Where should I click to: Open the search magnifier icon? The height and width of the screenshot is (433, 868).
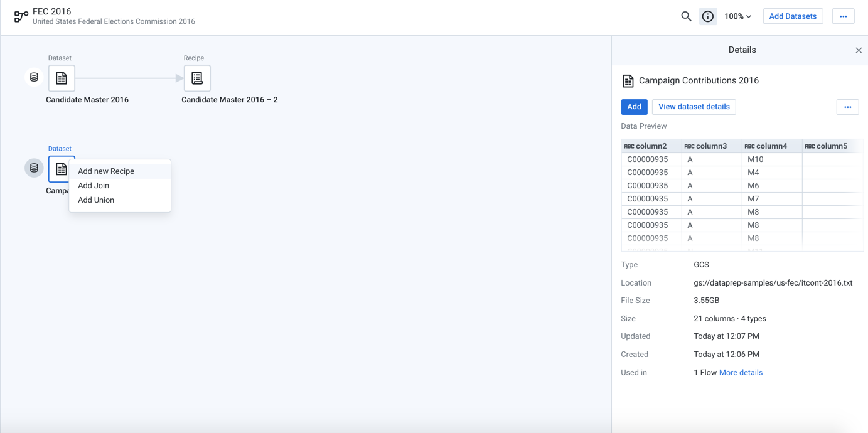(686, 16)
